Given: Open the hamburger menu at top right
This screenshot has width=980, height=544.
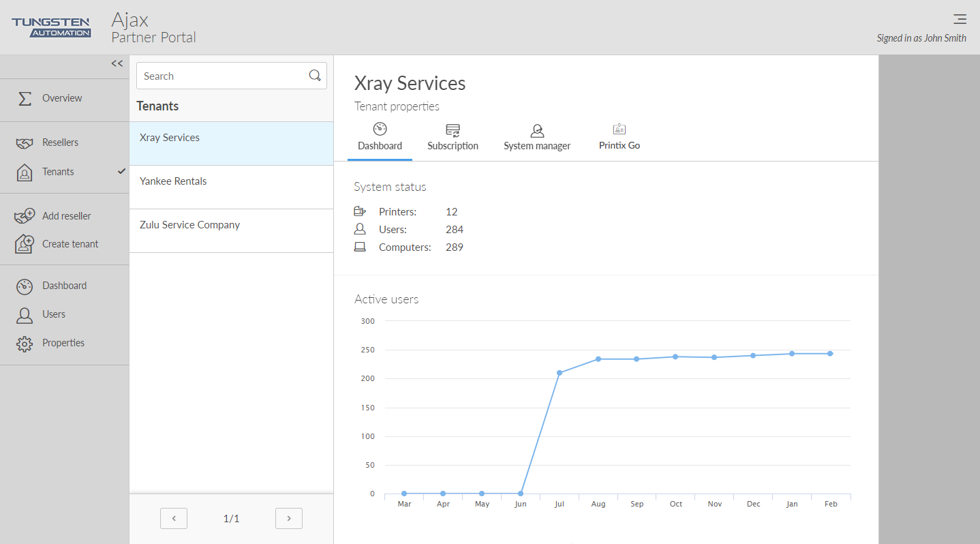Looking at the screenshot, I should (960, 19).
